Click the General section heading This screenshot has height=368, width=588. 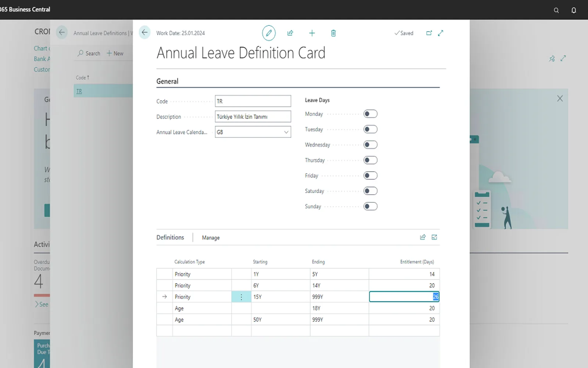tap(167, 81)
